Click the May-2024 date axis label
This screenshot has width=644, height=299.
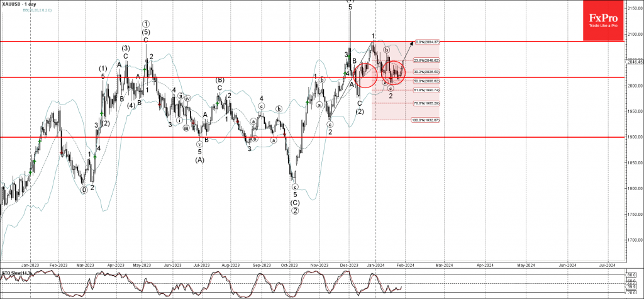(525, 265)
